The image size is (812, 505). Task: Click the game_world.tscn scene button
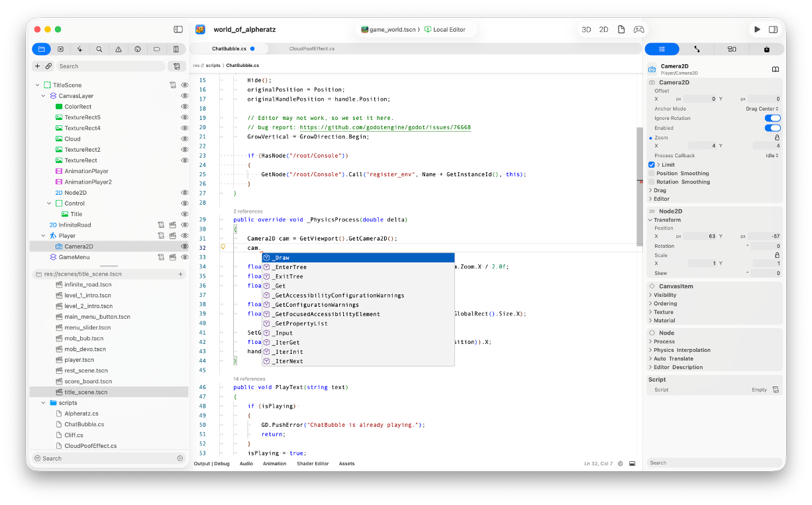tap(390, 30)
